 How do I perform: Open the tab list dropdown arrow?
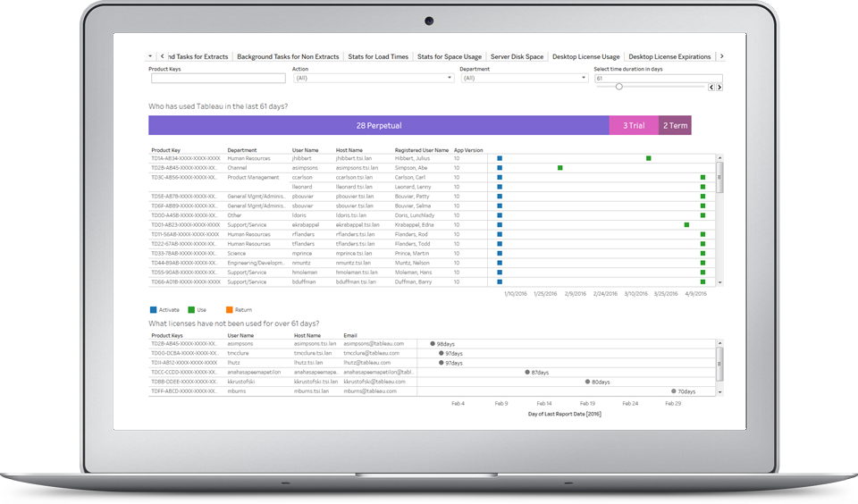click(150, 55)
